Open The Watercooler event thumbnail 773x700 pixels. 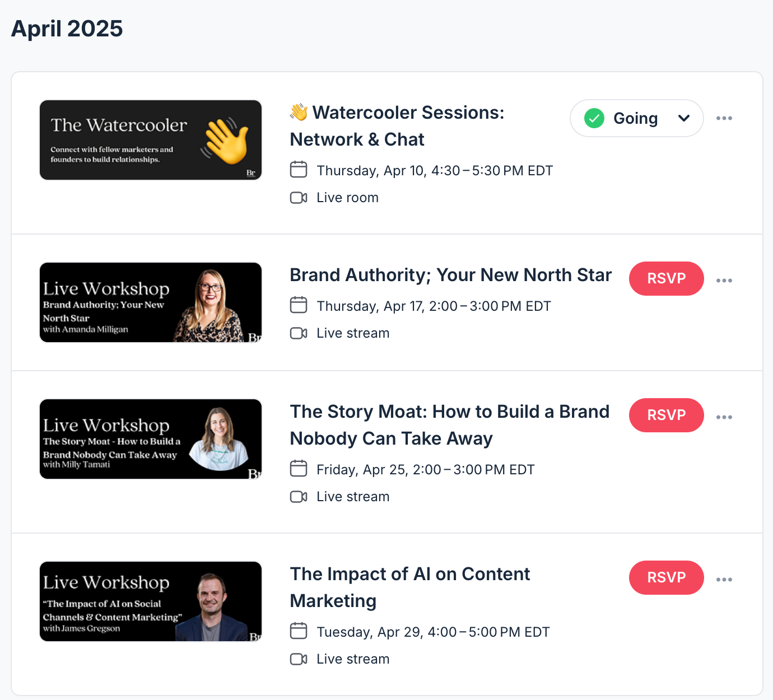click(151, 140)
